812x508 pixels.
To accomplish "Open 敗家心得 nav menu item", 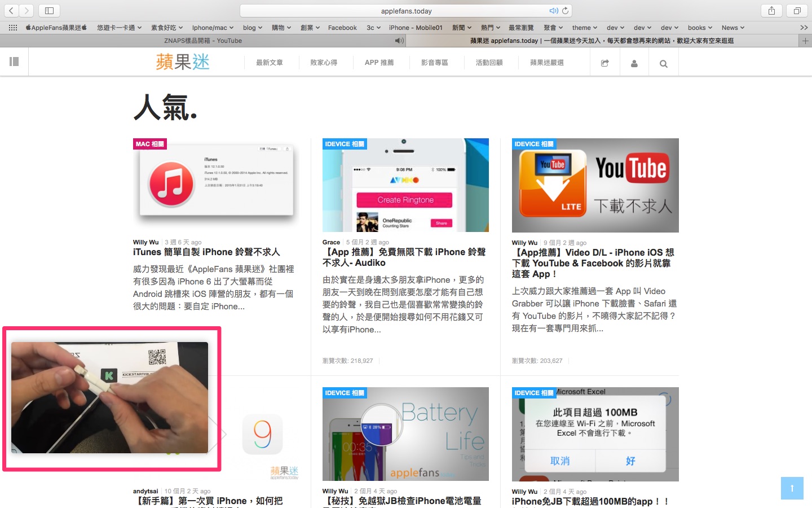I will tap(324, 63).
